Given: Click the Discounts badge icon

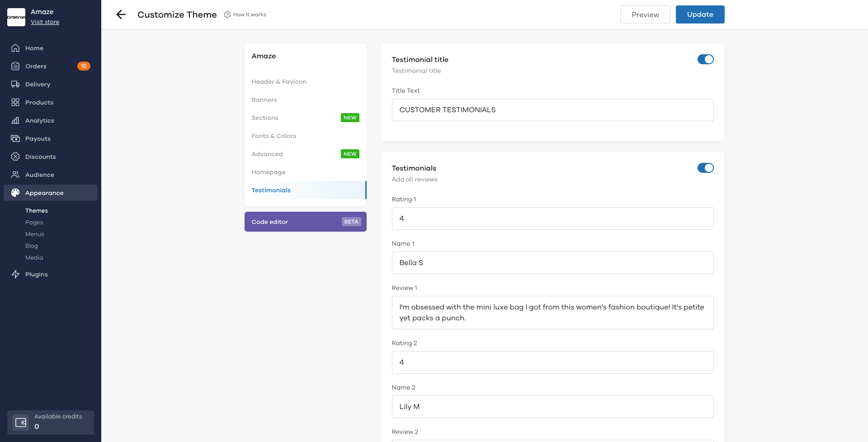Looking at the screenshot, I should [15, 157].
